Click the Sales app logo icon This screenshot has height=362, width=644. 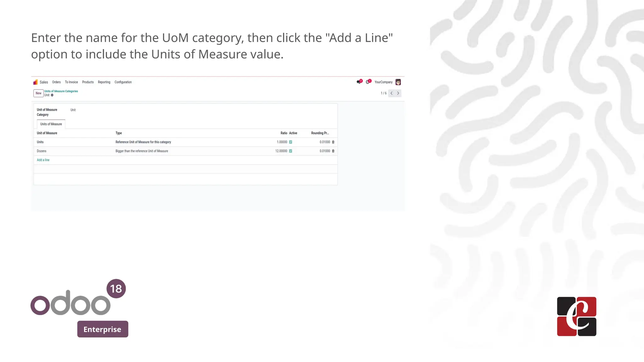coord(35,82)
